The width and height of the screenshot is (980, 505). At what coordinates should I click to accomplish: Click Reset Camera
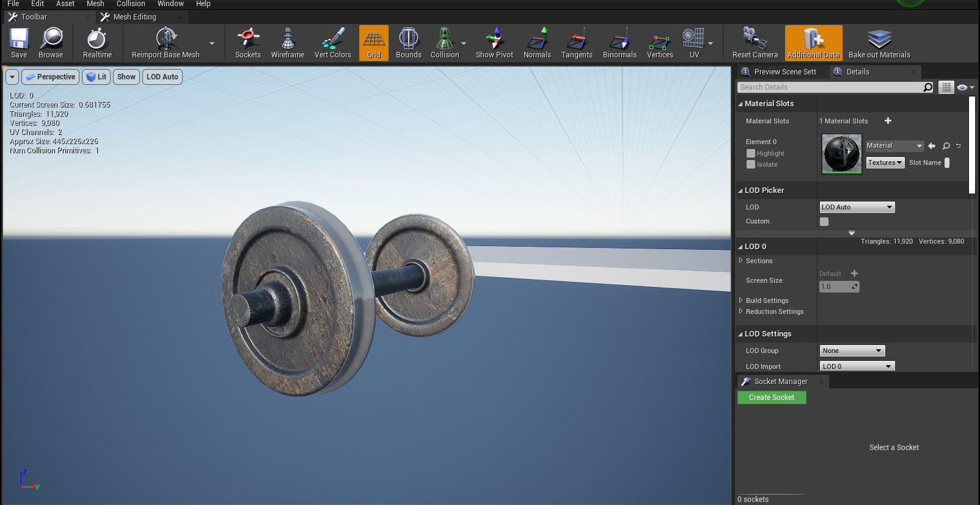pos(755,43)
